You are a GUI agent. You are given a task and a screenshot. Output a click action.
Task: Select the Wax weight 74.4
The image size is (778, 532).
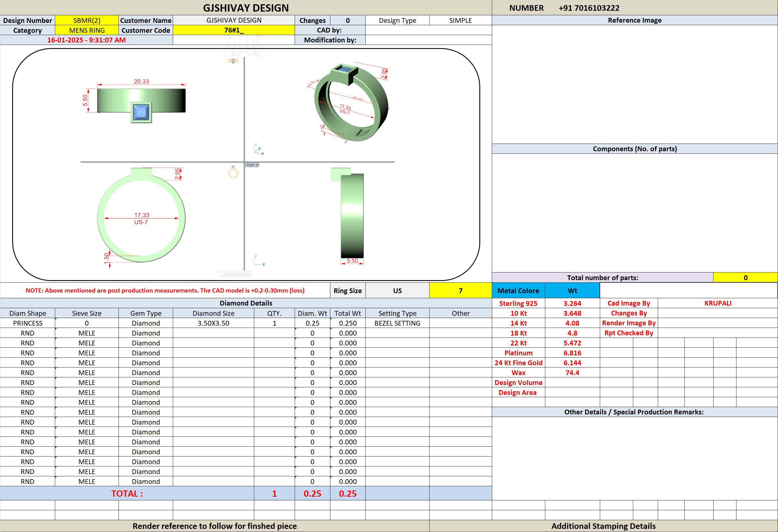tap(572, 372)
